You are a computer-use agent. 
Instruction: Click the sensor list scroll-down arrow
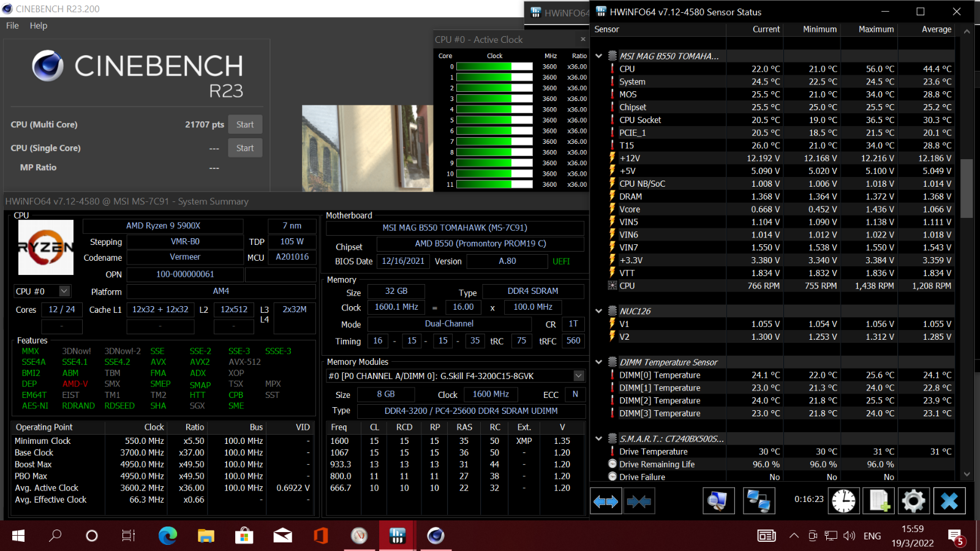point(967,474)
